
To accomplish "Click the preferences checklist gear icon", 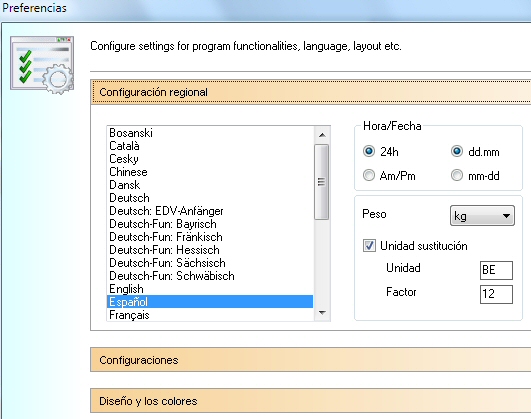I will 42,65.
